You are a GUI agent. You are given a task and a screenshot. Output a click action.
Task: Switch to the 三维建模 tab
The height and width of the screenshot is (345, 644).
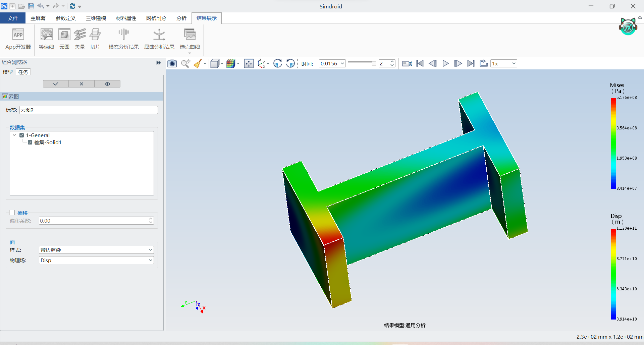96,18
